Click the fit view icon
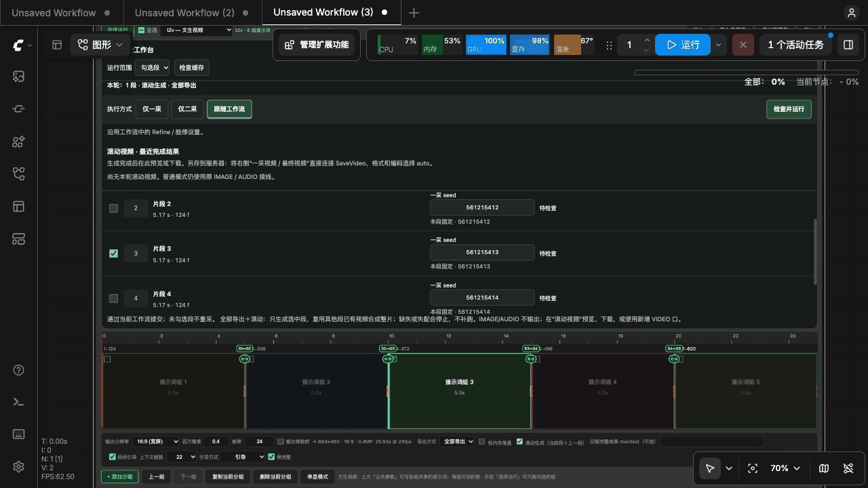This screenshot has width=868, height=488. [753, 468]
